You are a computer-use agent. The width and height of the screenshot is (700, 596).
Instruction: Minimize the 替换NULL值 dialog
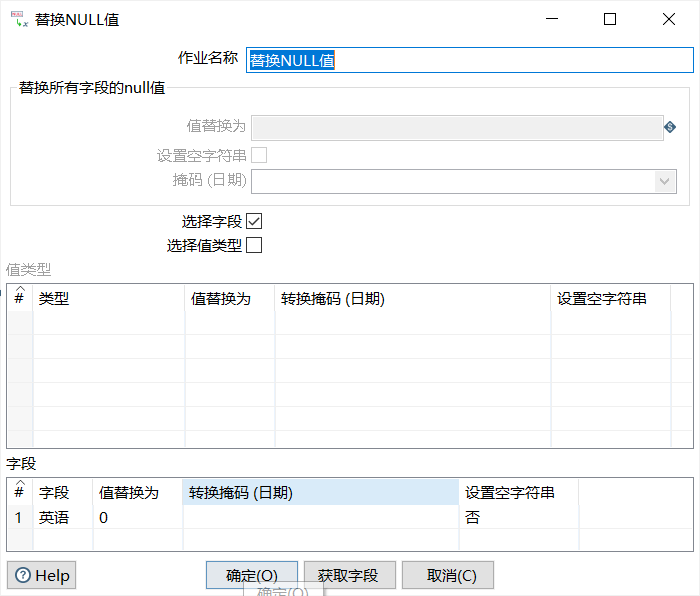pyautogui.click(x=552, y=19)
